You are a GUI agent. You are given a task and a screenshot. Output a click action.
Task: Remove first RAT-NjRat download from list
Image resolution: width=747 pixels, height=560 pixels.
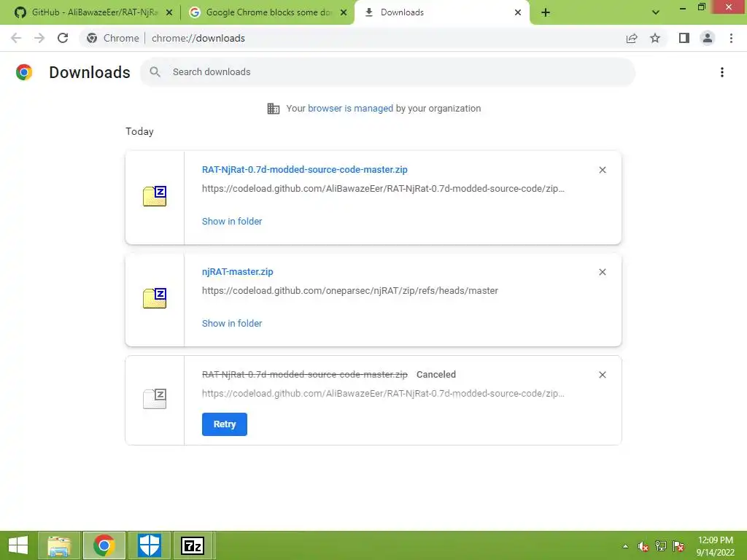click(x=602, y=170)
